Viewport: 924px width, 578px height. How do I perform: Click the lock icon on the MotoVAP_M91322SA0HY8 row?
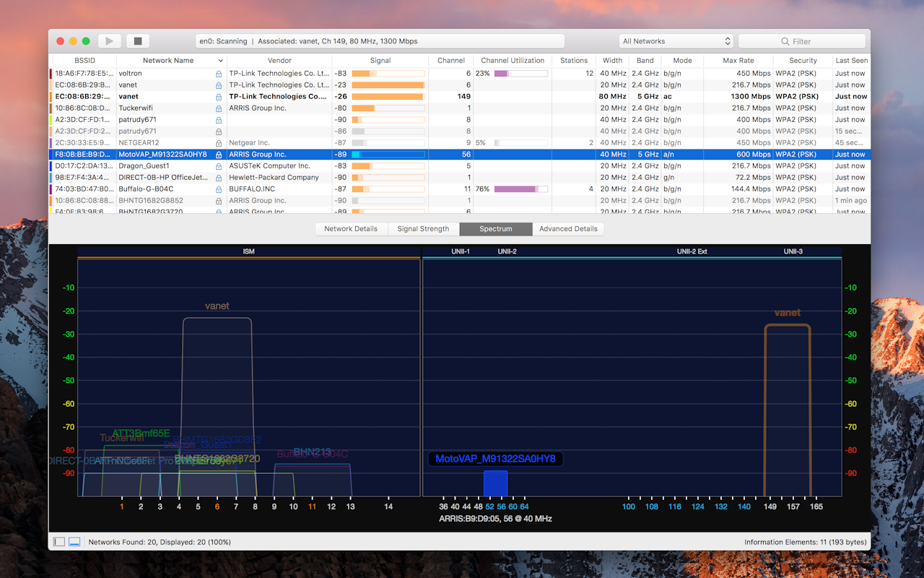click(x=218, y=154)
